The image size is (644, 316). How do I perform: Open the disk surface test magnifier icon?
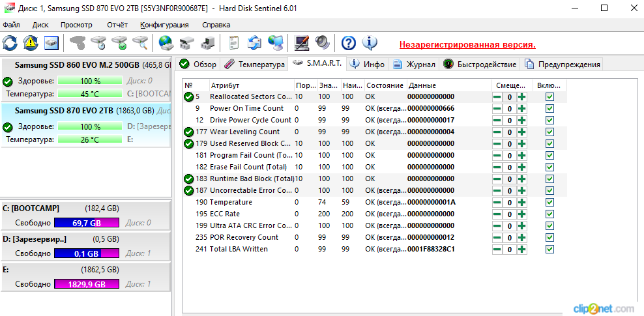[140, 43]
